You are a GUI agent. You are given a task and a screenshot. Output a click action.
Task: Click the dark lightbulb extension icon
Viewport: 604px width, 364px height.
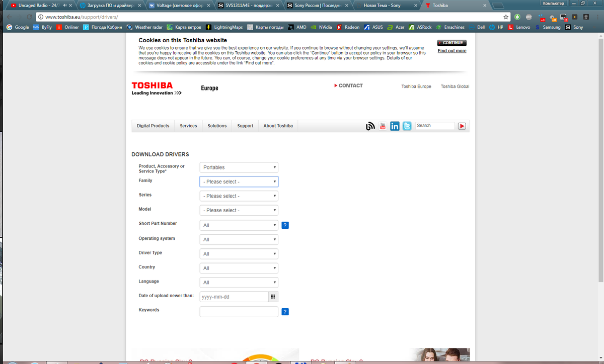[x=586, y=17]
